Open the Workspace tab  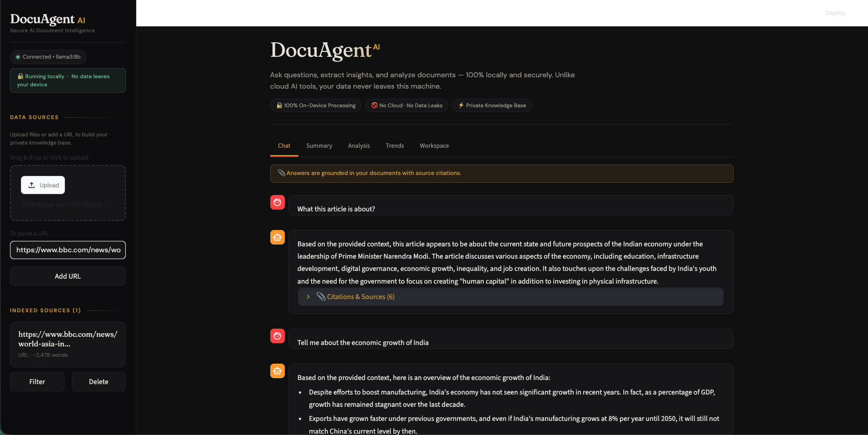(434, 145)
